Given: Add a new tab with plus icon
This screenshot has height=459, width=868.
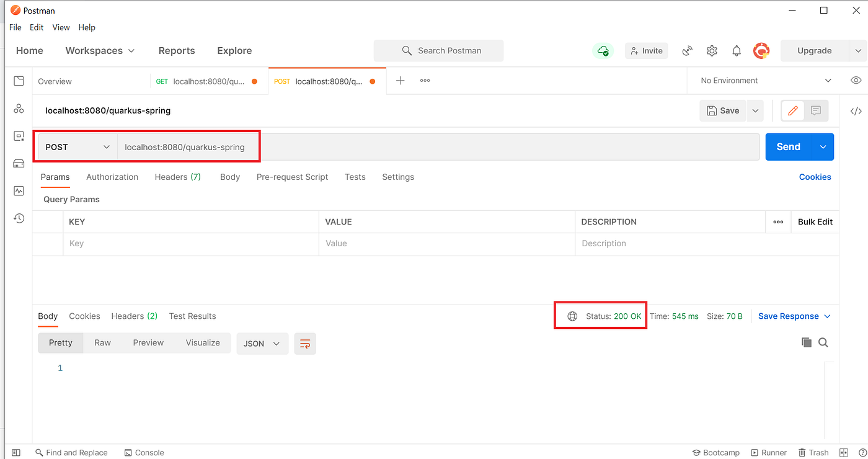Looking at the screenshot, I should coord(401,81).
